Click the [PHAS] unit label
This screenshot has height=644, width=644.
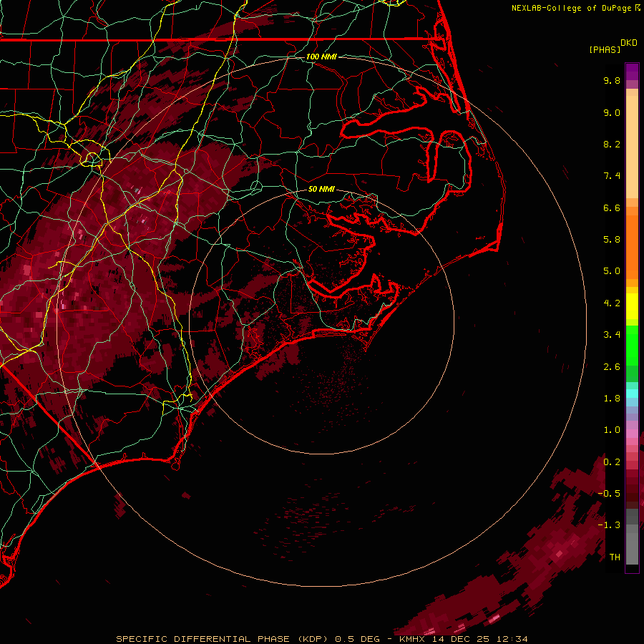(605, 49)
